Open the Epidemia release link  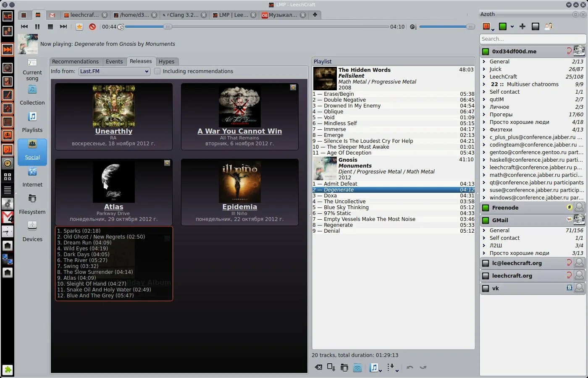[240, 207]
